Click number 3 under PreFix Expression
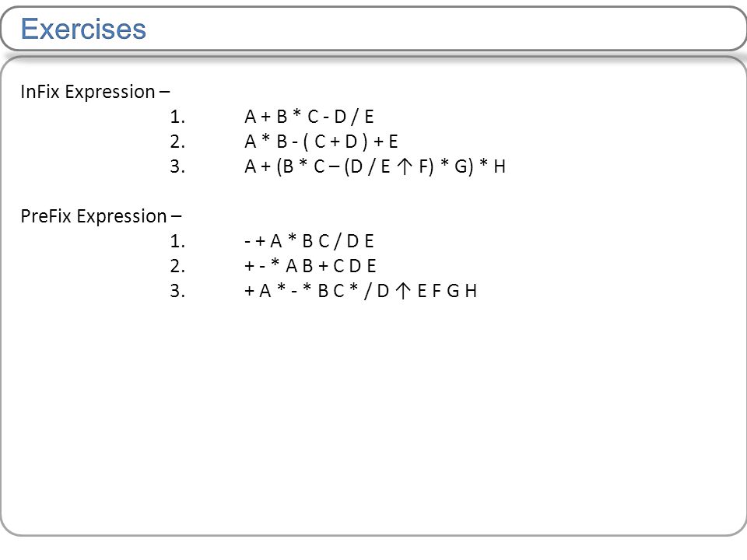The image size is (747, 560). (x=177, y=291)
